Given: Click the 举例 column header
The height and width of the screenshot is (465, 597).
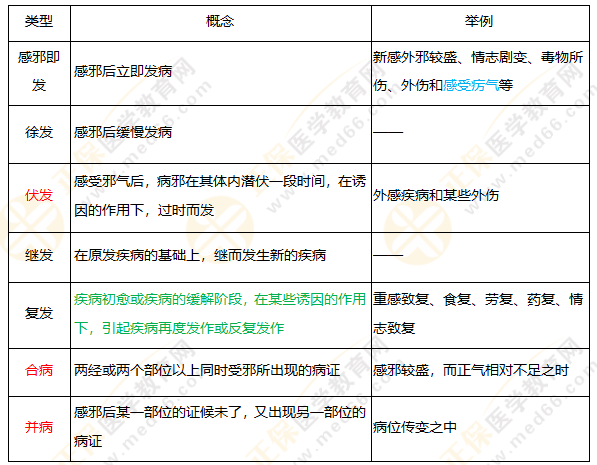Looking at the screenshot, I should point(479,21).
